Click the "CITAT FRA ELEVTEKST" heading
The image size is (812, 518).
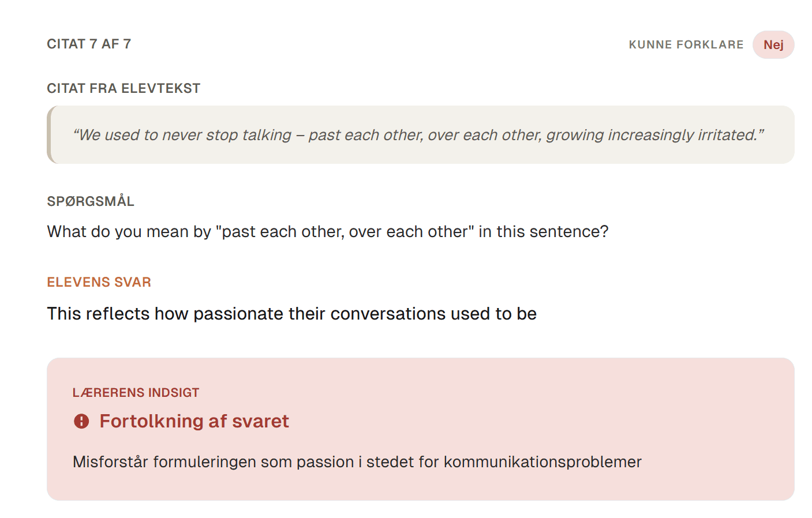(124, 88)
